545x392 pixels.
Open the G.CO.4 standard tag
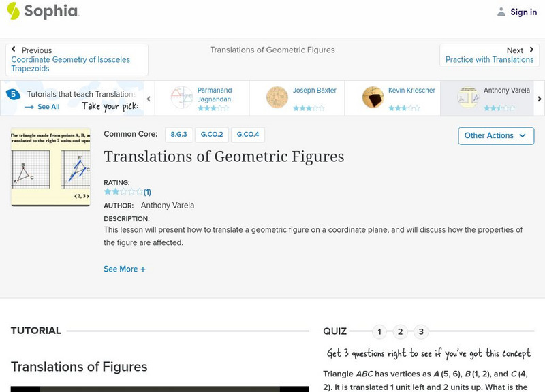[x=248, y=135]
